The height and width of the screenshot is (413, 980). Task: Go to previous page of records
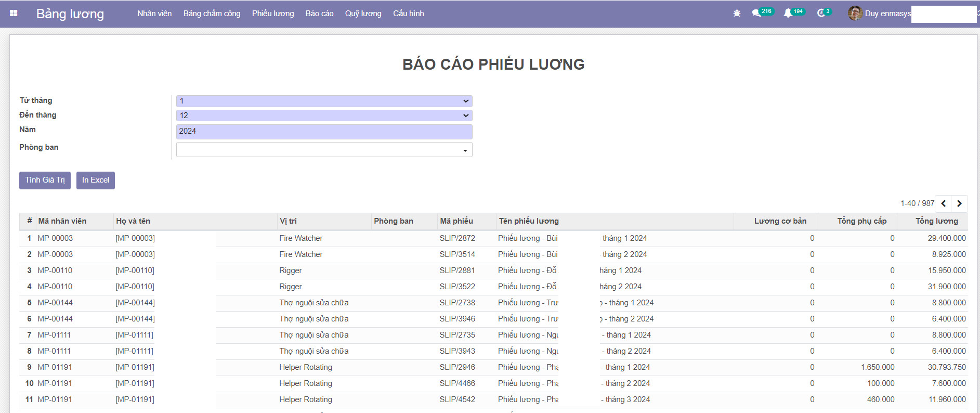coord(943,203)
